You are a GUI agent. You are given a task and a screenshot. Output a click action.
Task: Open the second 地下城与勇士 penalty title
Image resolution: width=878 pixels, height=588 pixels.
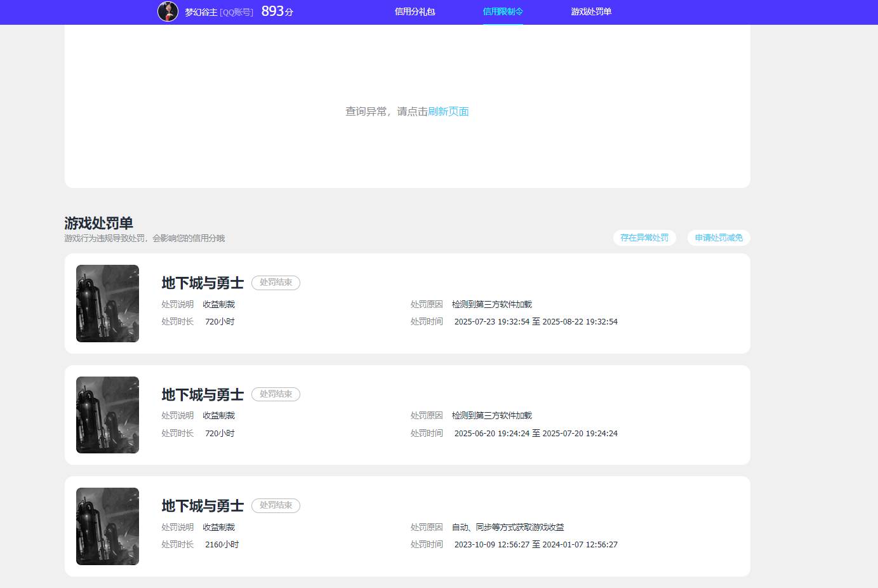coord(202,394)
